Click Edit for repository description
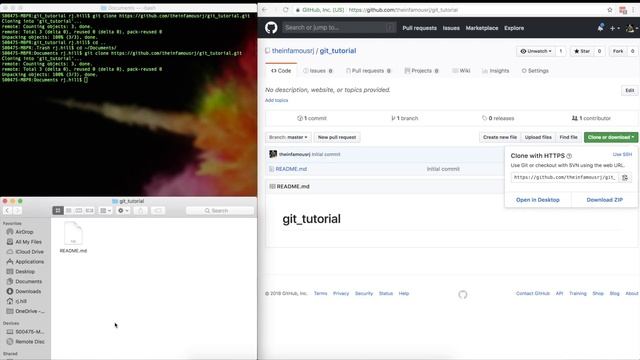The image size is (640, 360). coord(630,91)
